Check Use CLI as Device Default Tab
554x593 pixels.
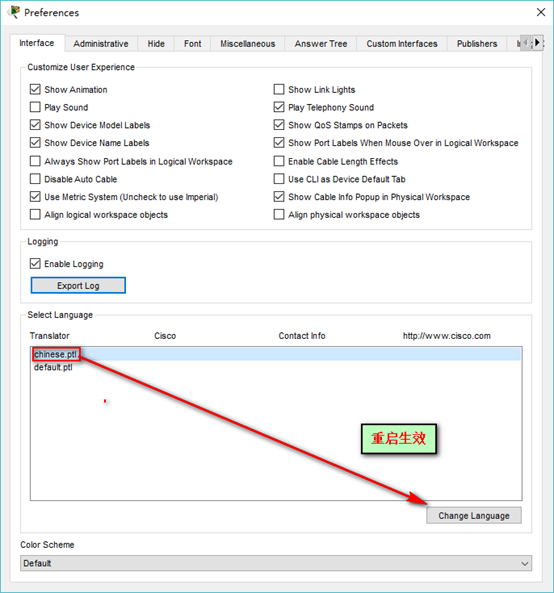279,179
